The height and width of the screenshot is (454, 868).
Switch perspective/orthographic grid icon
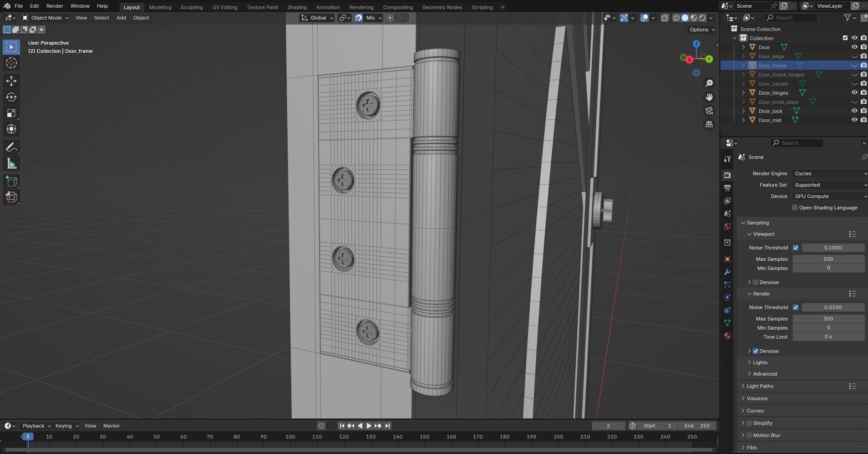(709, 124)
